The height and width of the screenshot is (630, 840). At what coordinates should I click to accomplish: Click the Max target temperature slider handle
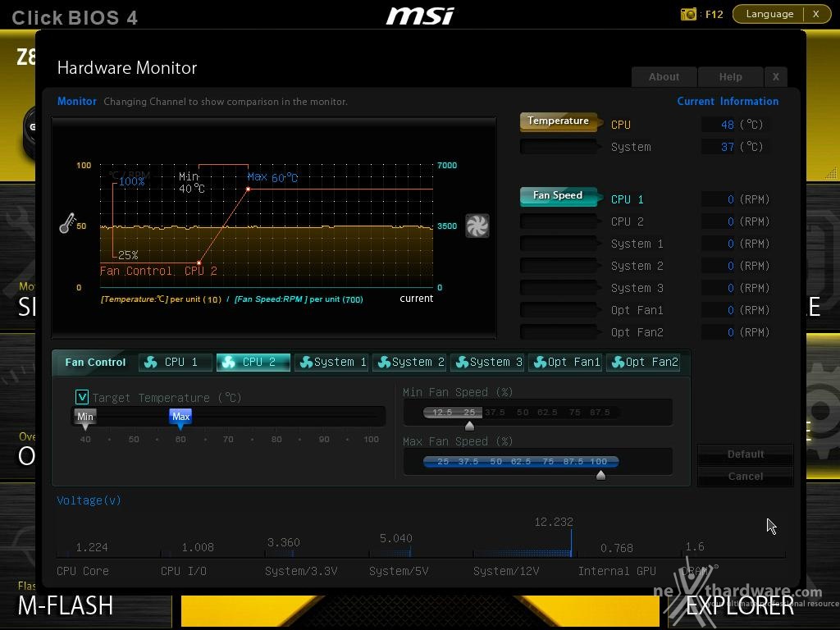(180, 419)
